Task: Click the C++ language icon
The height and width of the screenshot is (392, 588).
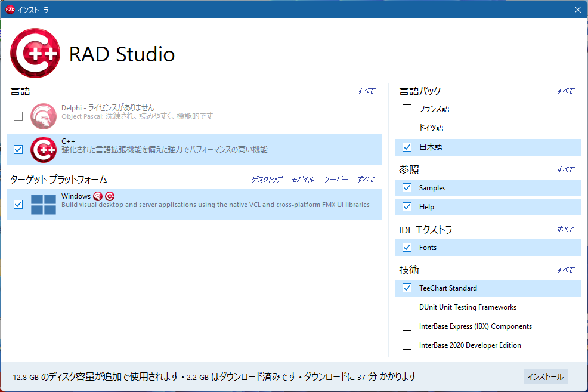Action: pos(44,150)
